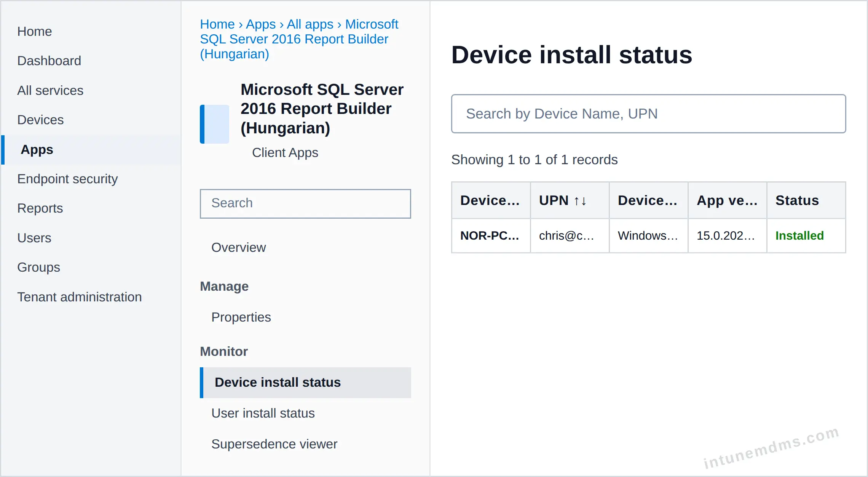
Task: Go to Dashboard in the sidebar
Action: [x=49, y=61]
